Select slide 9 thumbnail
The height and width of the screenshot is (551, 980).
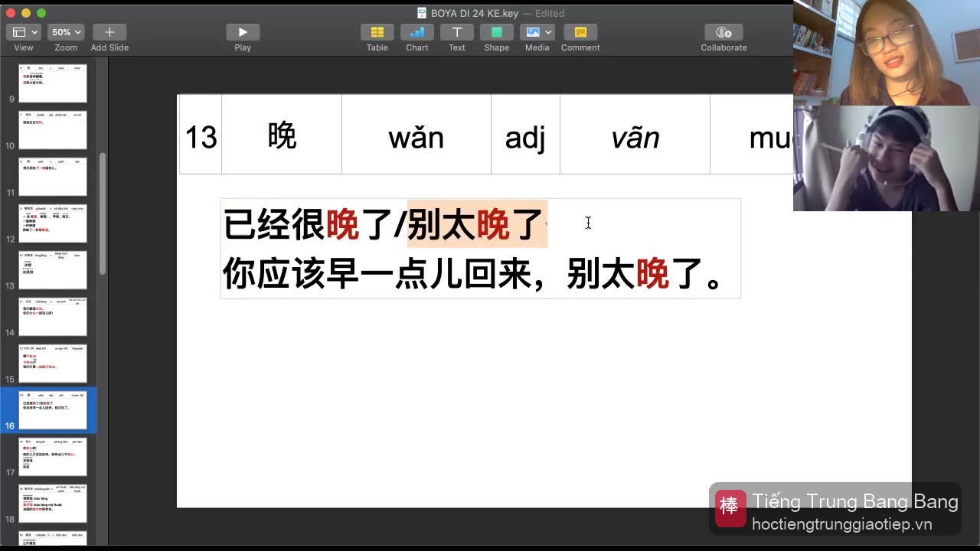pos(53,83)
